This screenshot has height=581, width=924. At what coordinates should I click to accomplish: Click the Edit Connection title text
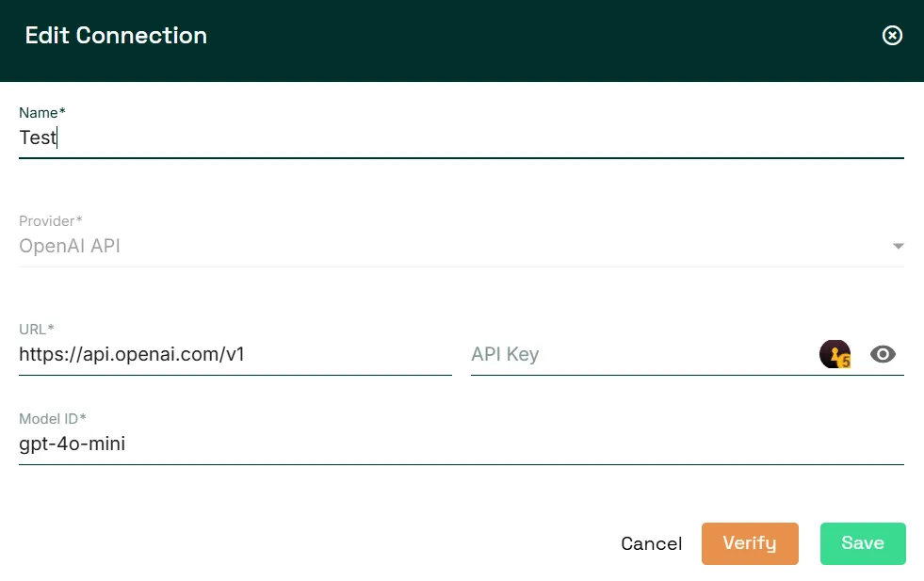[116, 36]
